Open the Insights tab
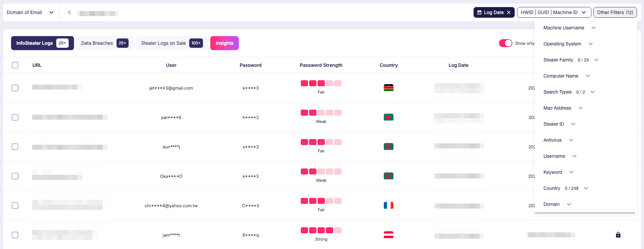The width and height of the screenshot is (644, 249). click(224, 43)
